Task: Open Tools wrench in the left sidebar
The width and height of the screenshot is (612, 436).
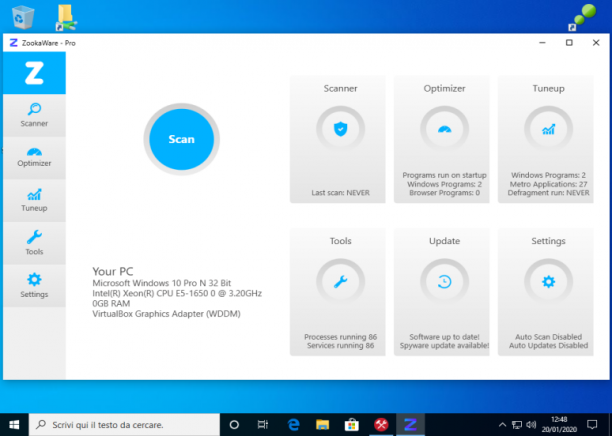Action: pos(34,243)
